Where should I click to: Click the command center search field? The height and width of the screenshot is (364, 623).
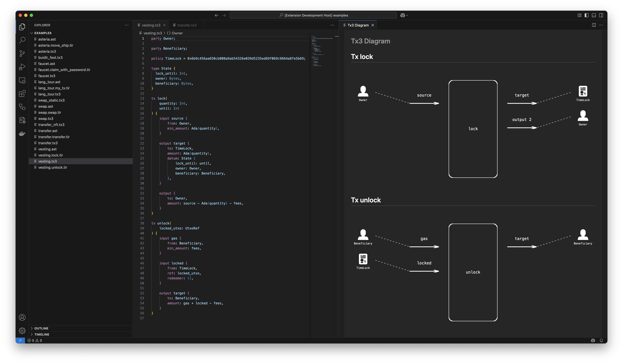click(313, 15)
